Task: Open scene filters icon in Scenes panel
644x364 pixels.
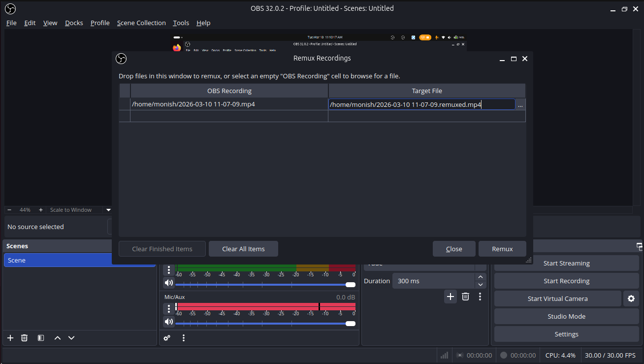Action: point(41,338)
